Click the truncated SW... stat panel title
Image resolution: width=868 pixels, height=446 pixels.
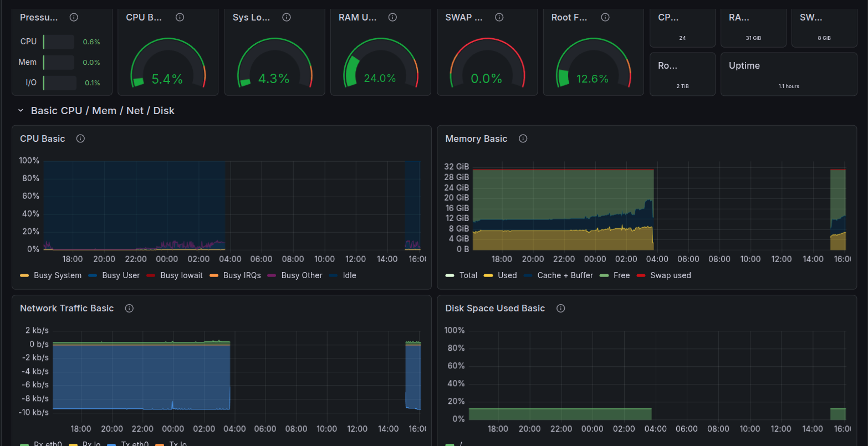pos(811,17)
